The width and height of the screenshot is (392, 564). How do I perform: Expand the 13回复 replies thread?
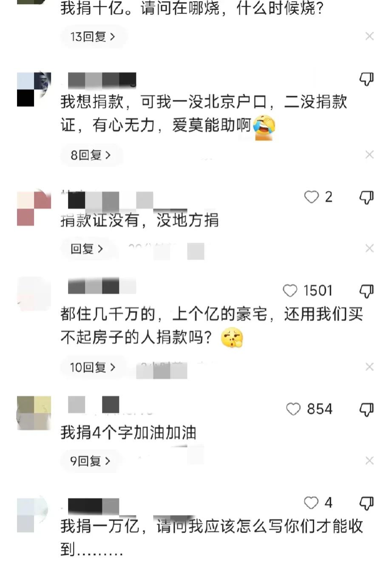[93, 37]
